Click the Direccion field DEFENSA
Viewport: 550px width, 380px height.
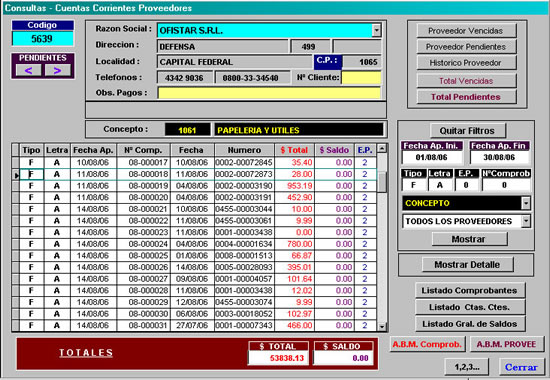(x=223, y=46)
